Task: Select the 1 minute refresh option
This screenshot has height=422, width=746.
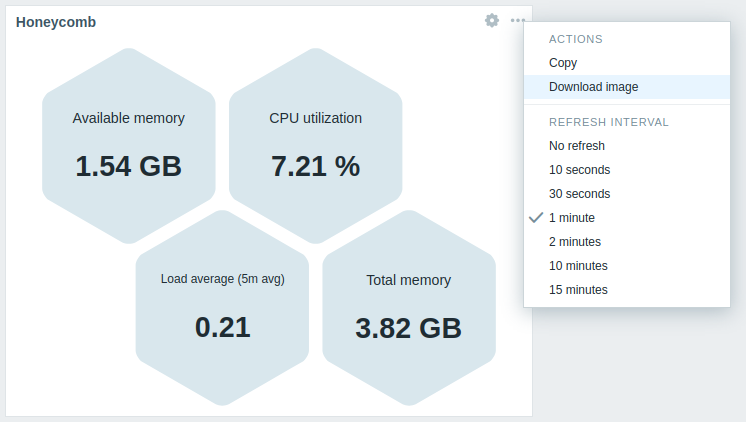Action: [627, 218]
